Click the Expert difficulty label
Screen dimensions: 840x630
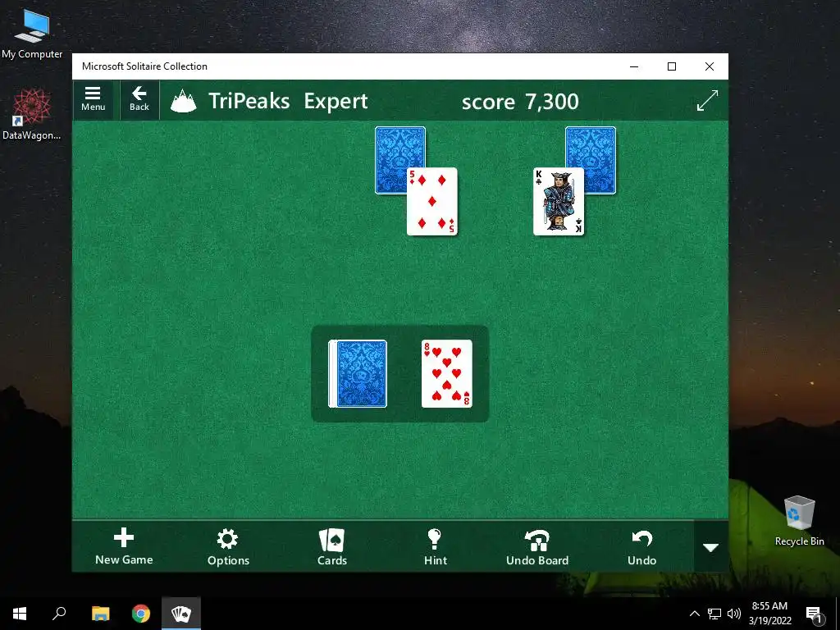pyautogui.click(x=336, y=101)
